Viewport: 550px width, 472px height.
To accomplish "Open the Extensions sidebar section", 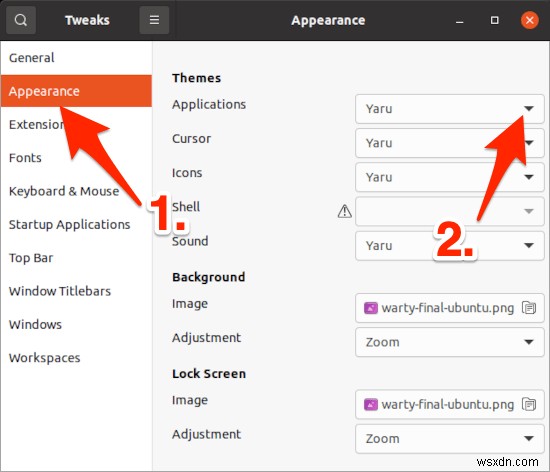I will pos(76,124).
